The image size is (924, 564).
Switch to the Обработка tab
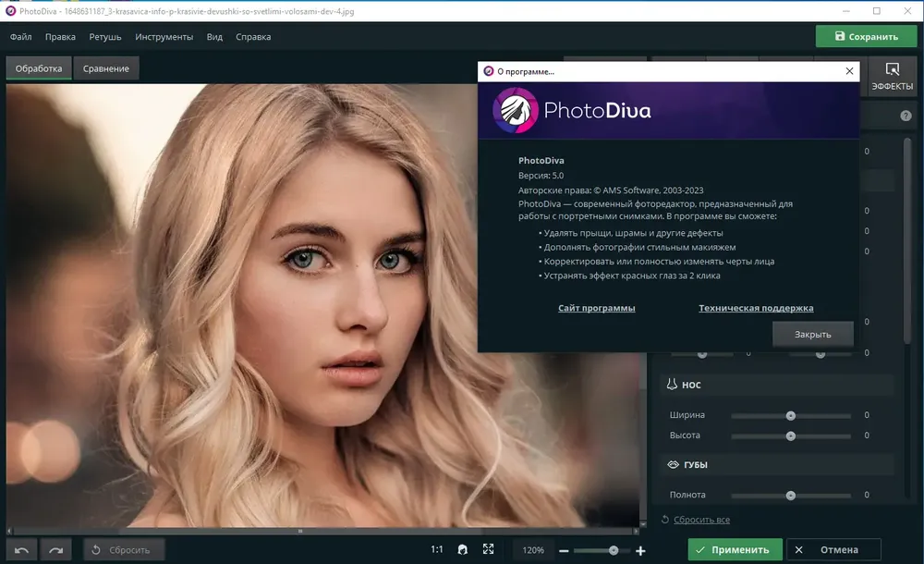point(39,68)
